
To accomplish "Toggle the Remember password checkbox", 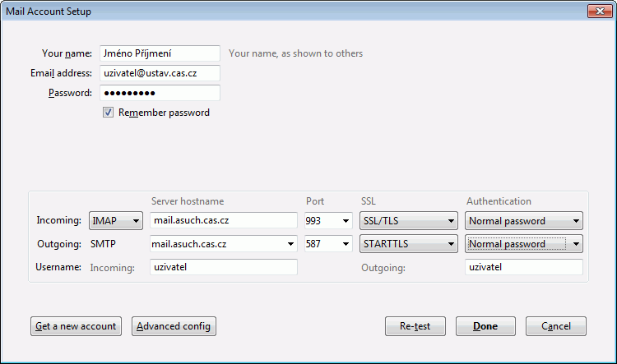I will (x=108, y=113).
